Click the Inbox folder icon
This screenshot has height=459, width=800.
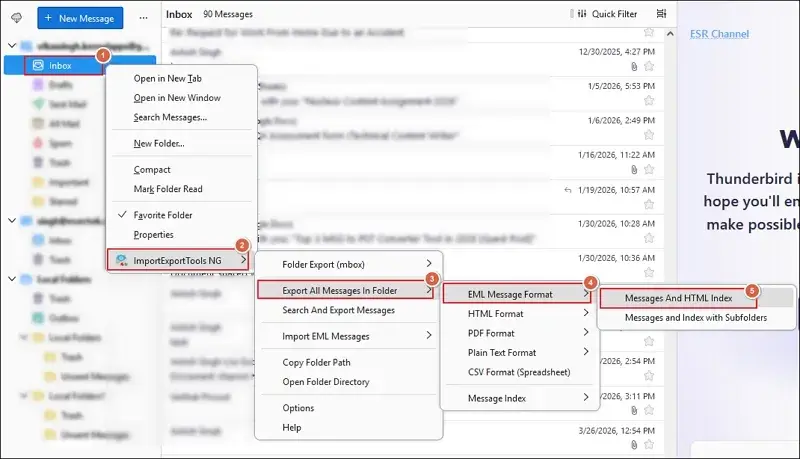tap(38, 65)
